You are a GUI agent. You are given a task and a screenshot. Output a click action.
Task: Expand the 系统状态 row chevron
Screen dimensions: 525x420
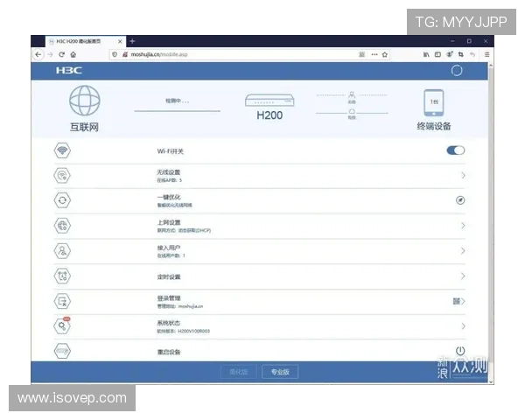(x=463, y=326)
